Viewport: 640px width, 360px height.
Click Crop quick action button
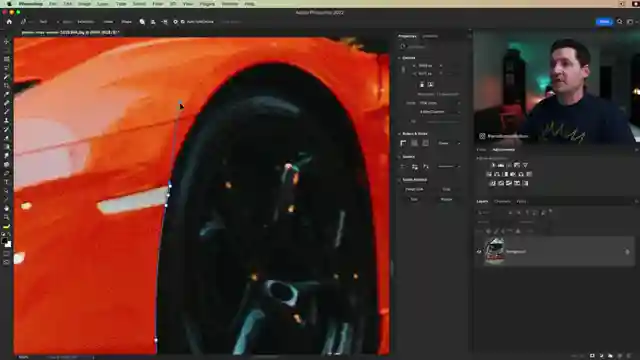(447, 189)
